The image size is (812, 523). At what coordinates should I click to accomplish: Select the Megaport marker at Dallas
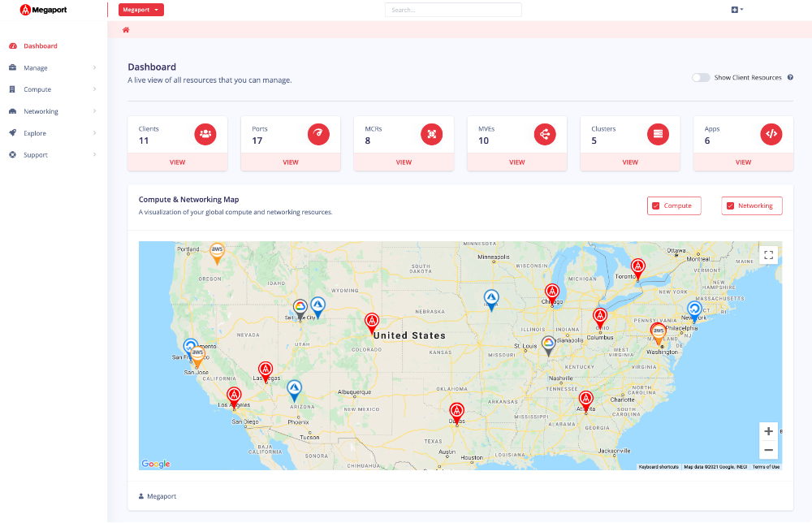pos(456,413)
